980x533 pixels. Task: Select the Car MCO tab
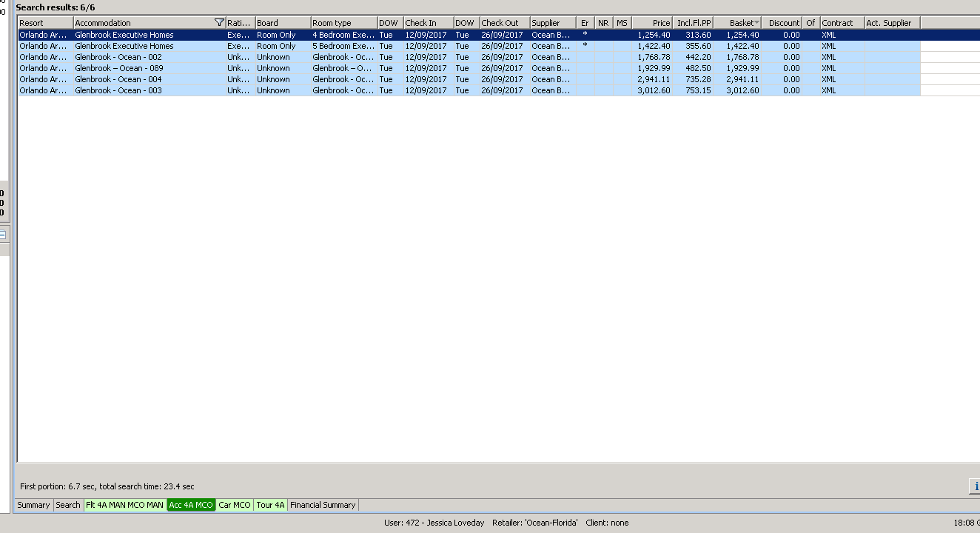coord(235,505)
